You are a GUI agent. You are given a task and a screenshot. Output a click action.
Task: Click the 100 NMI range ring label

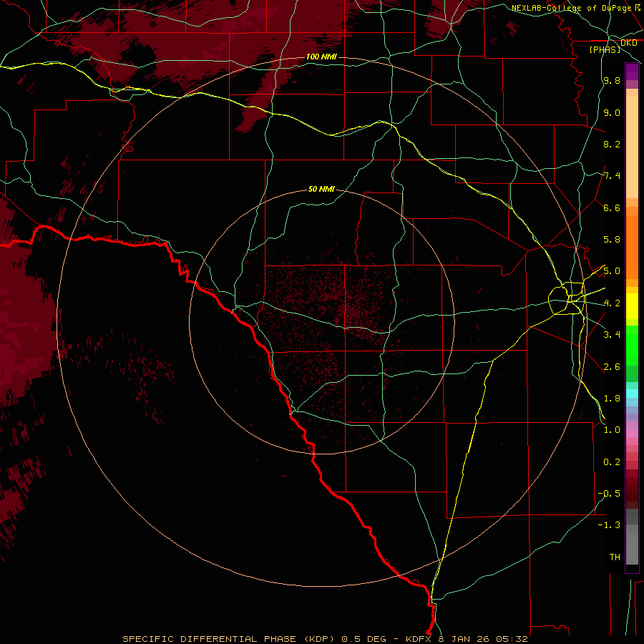tap(321, 57)
